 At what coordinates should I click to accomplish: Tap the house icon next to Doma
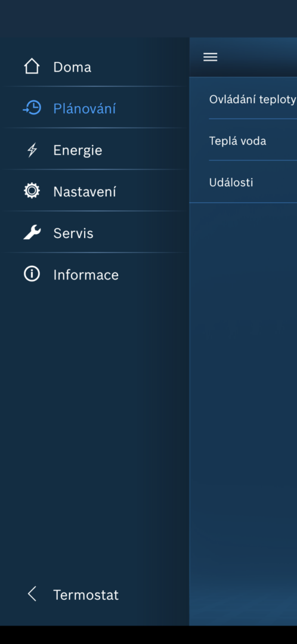[x=32, y=67]
